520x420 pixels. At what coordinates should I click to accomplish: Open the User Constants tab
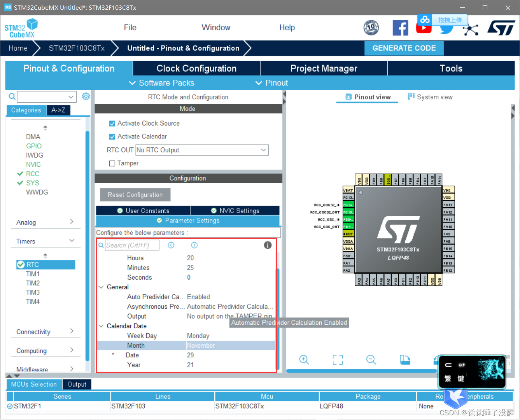143,211
